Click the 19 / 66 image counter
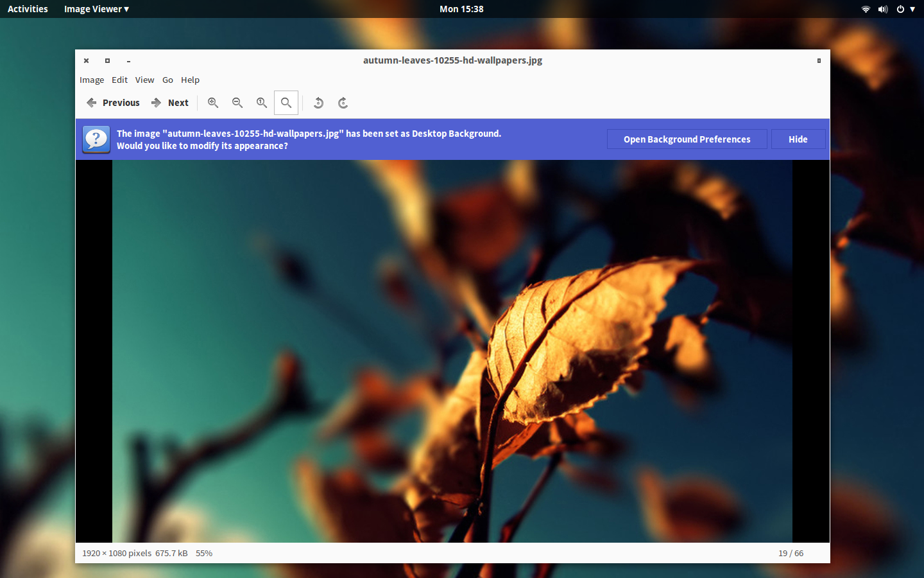The image size is (924, 578). pos(791,553)
